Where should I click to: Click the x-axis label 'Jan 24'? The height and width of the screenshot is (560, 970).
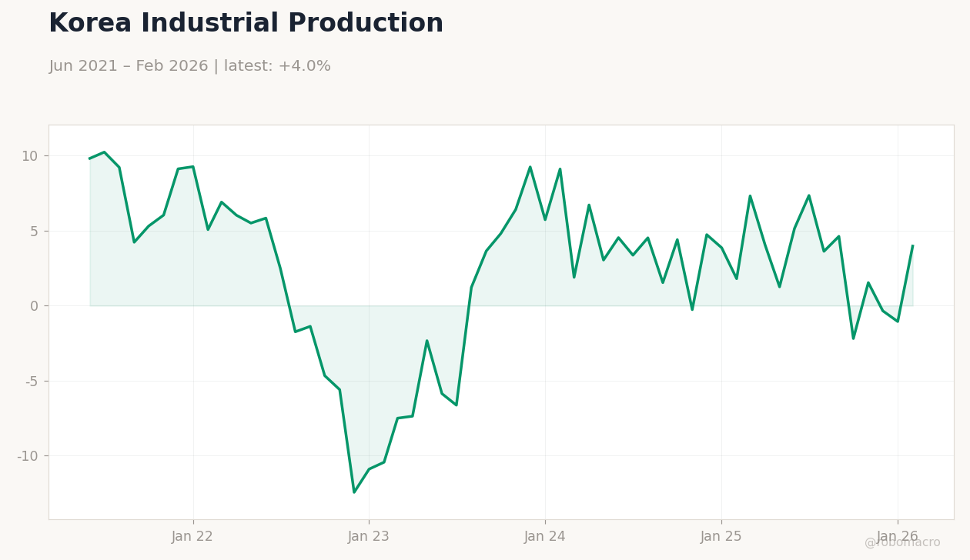pos(545,537)
